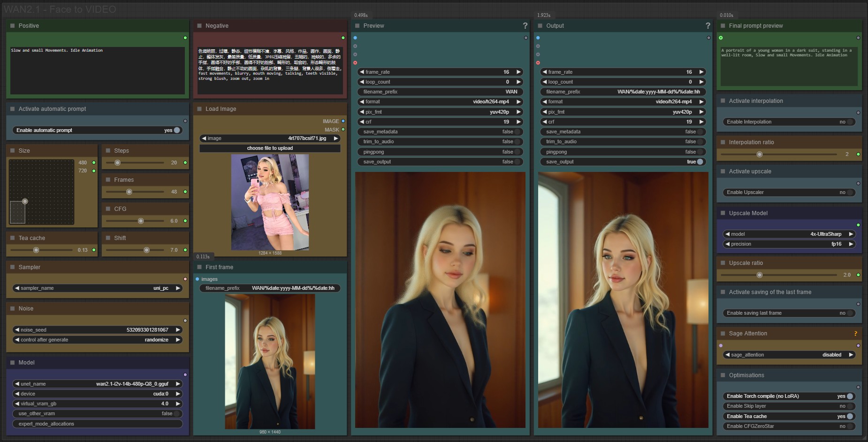Click the Upscale ratio slider handle

[x=760, y=275]
